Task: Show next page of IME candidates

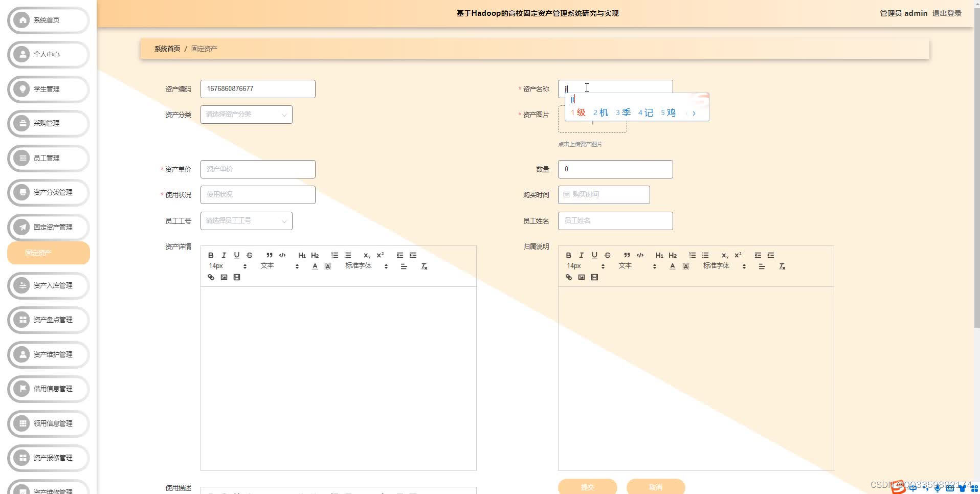Action: tap(694, 114)
